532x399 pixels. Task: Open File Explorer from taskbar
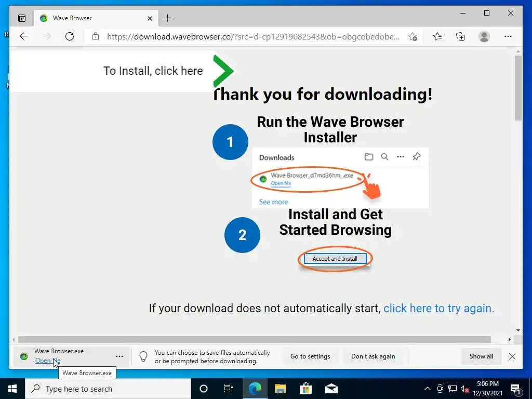[280, 389]
